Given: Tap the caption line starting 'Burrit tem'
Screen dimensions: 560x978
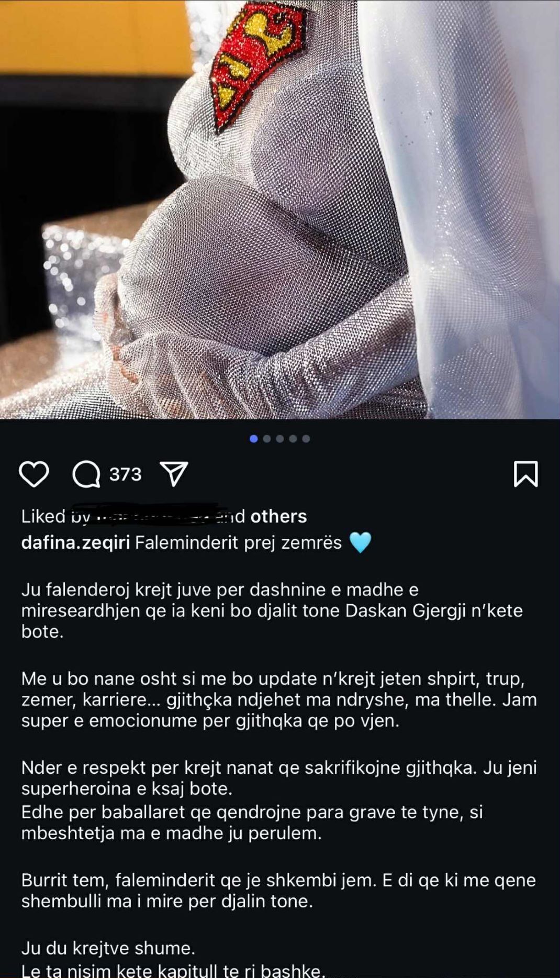Looking at the screenshot, I should [278, 891].
